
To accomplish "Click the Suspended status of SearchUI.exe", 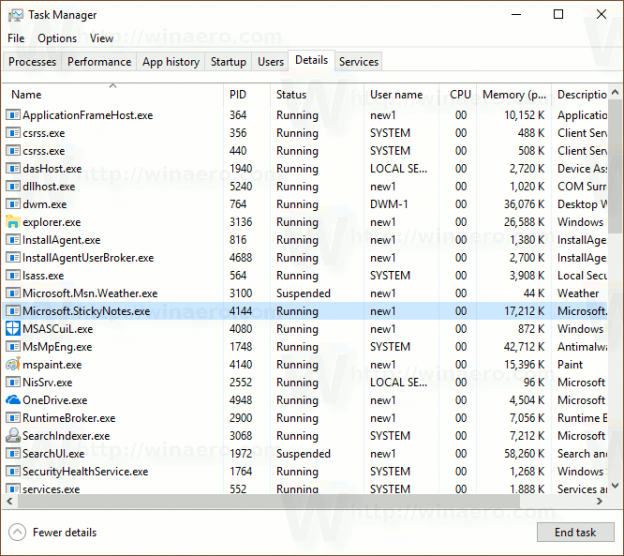I will 303,454.
